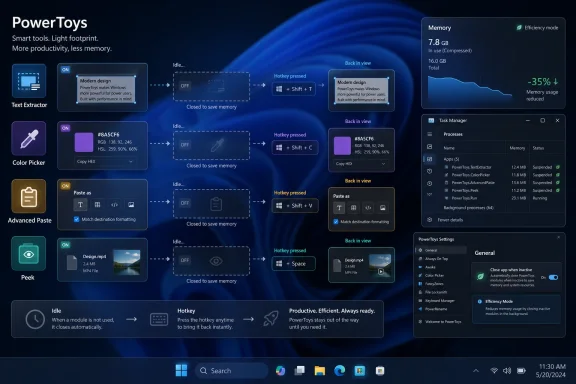The height and width of the screenshot is (384, 576).
Task: Click the Win + Shift + V hotkey pill
Action: (295, 206)
